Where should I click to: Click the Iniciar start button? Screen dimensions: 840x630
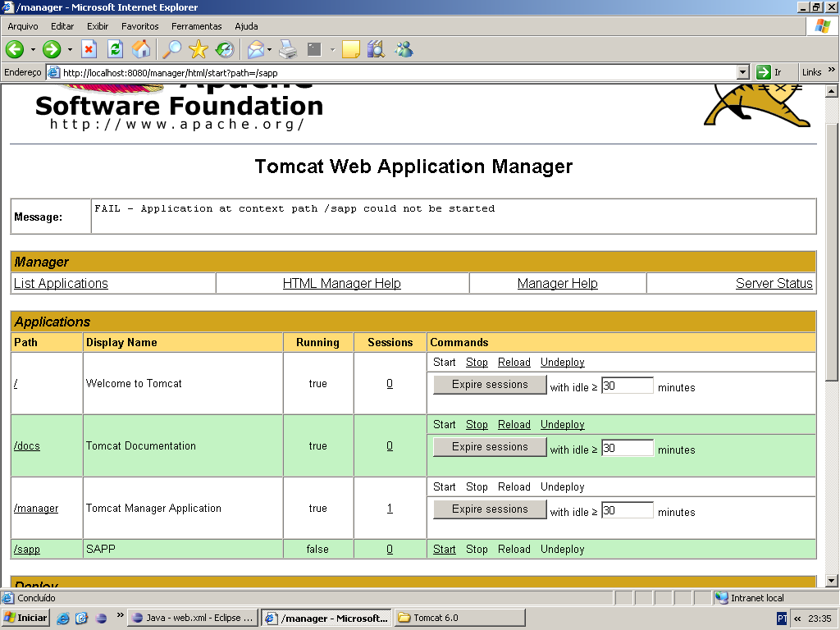(25, 618)
